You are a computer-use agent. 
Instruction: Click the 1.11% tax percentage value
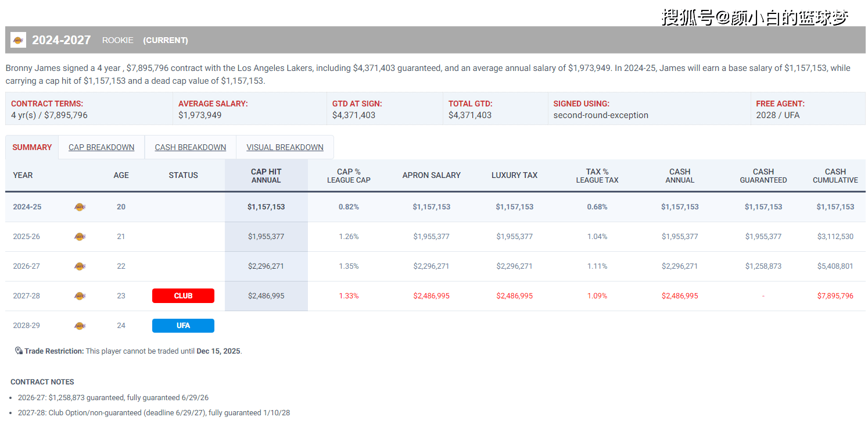click(x=597, y=266)
